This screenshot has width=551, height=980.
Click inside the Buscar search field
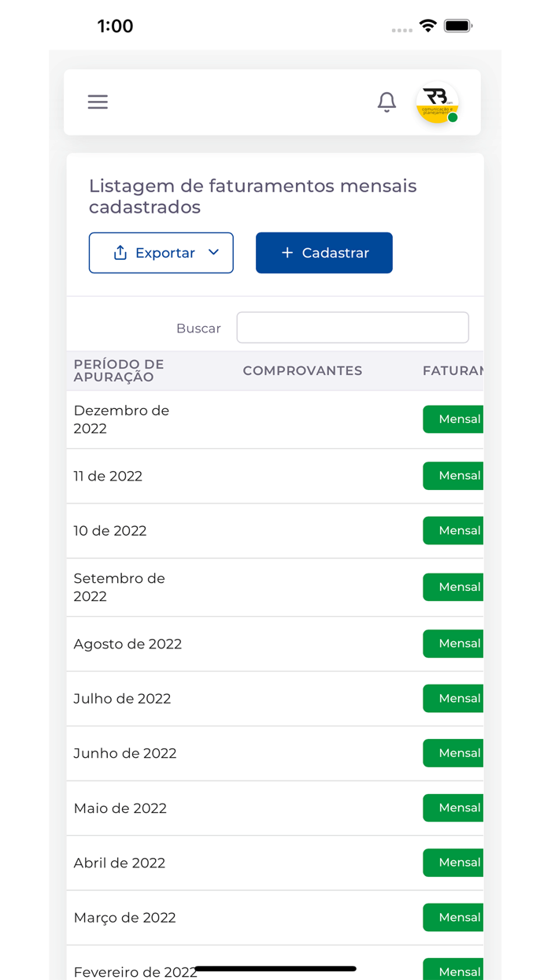click(352, 327)
